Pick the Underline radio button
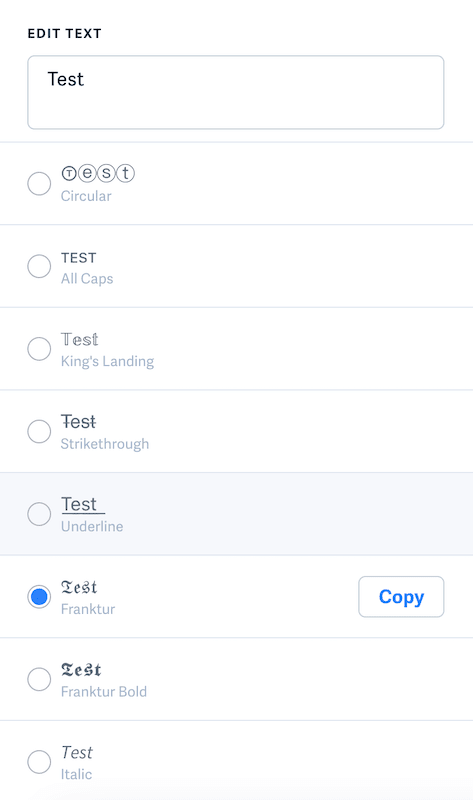 pos(39,514)
